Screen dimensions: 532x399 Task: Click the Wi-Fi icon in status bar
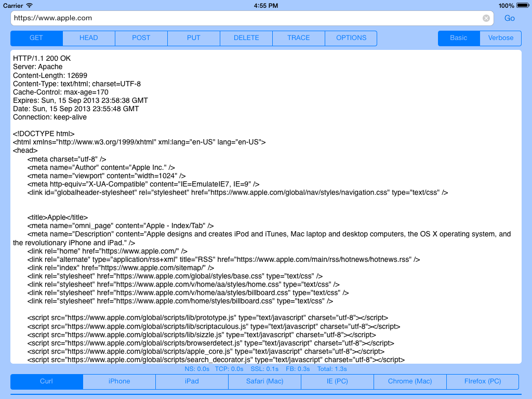(30, 5)
